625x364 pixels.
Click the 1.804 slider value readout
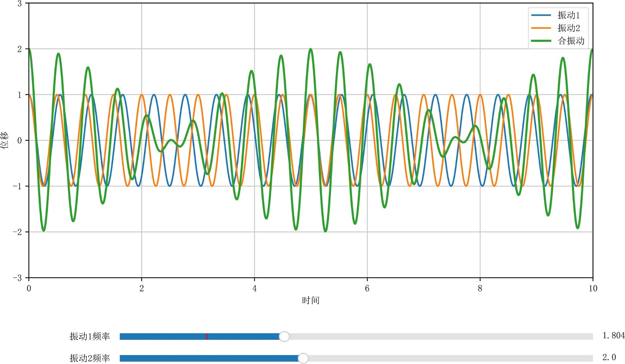(613, 336)
